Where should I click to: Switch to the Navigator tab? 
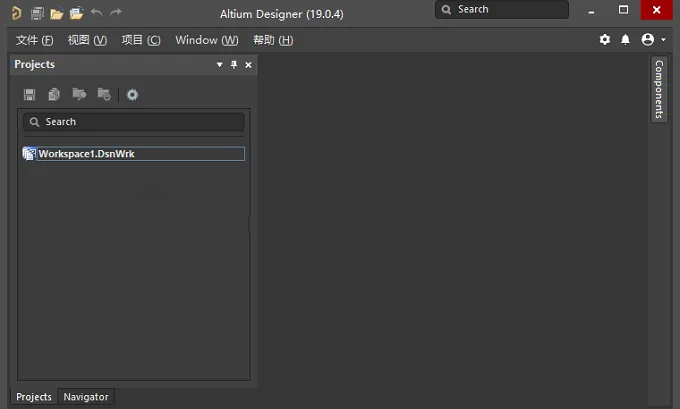coord(86,397)
